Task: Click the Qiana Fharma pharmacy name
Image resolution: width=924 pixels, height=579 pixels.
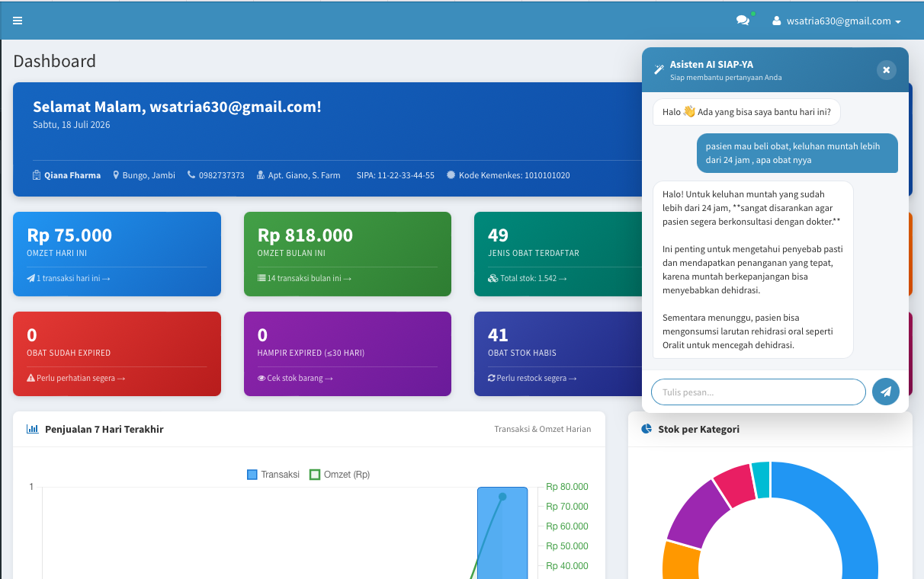Action: (72, 175)
